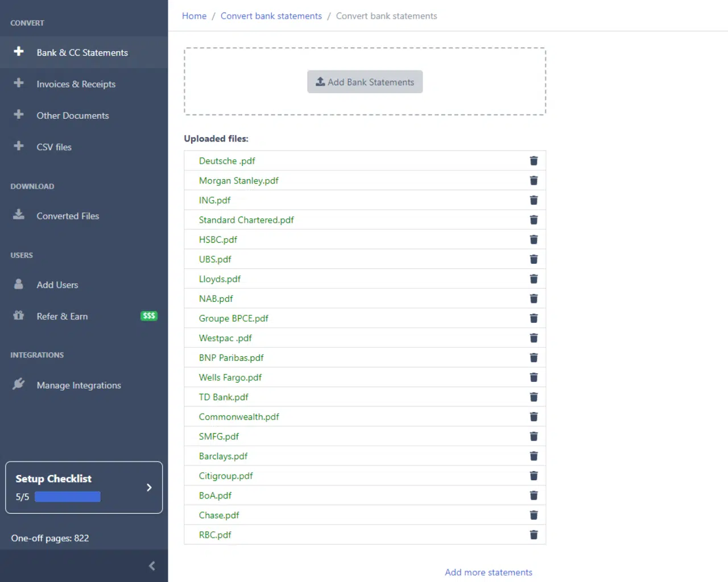Select Other Documents in the sidebar
The height and width of the screenshot is (582, 728).
(x=72, y=115)
